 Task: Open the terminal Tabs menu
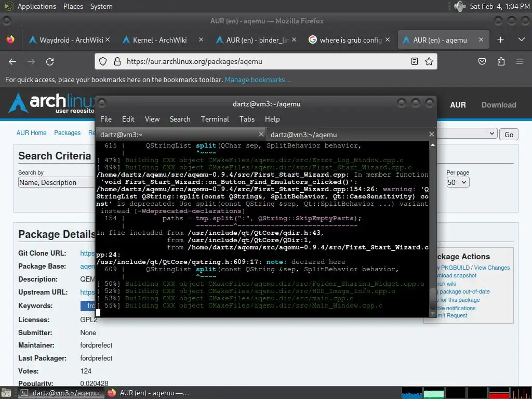click(247, 119)
